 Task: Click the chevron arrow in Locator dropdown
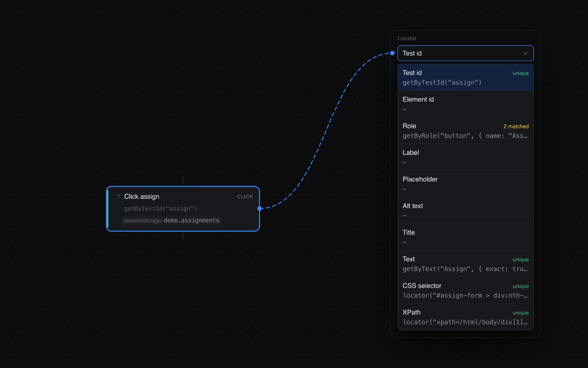coord(525,53)
